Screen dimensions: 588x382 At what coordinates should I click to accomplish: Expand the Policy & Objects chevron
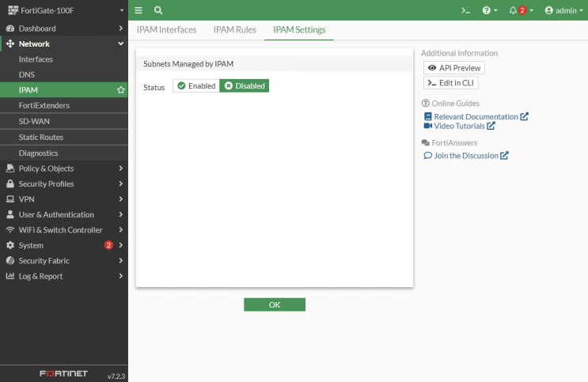click(121, 168)
